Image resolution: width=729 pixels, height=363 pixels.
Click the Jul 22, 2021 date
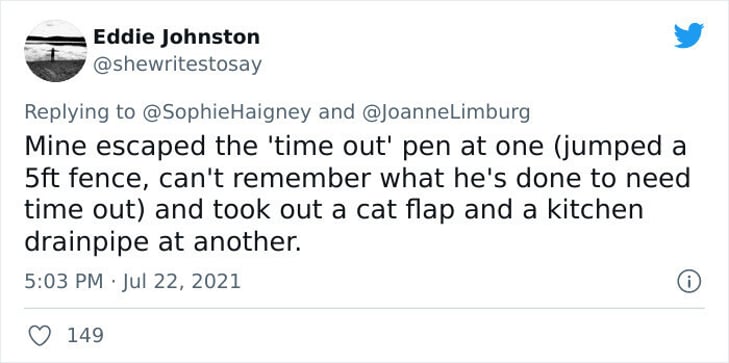[181, 282]
